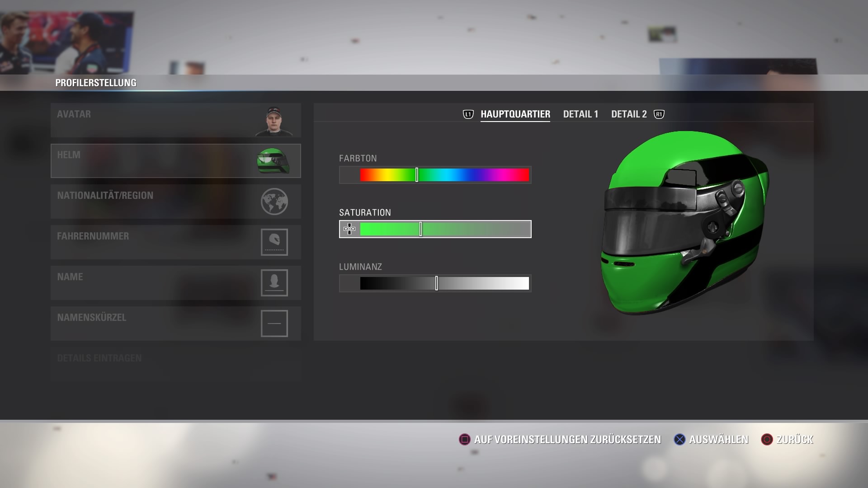
Task: Click the L1 shoulder button icon
Action: 468,114
